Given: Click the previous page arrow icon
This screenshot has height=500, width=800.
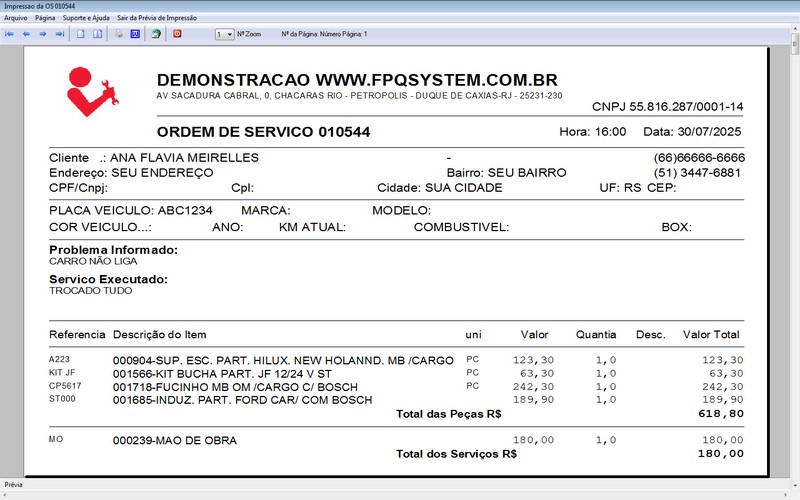Looking at the screenshot, I should tap(26, 34).
